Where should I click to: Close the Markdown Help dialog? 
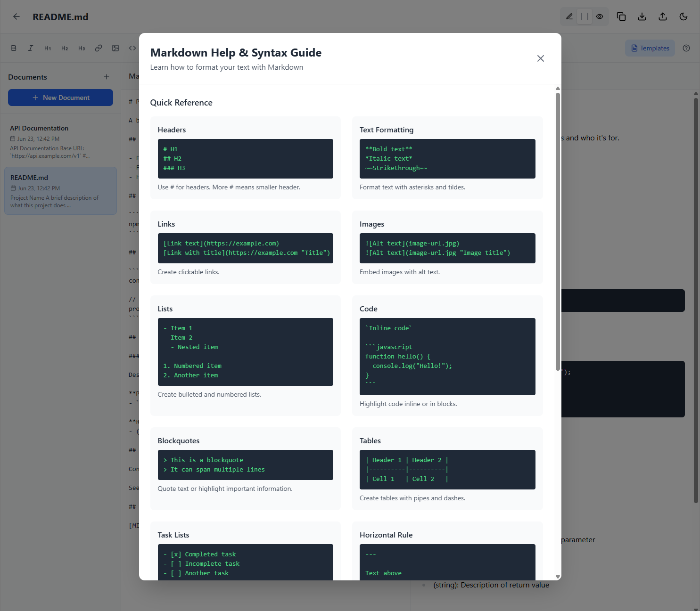coord(541,58)
